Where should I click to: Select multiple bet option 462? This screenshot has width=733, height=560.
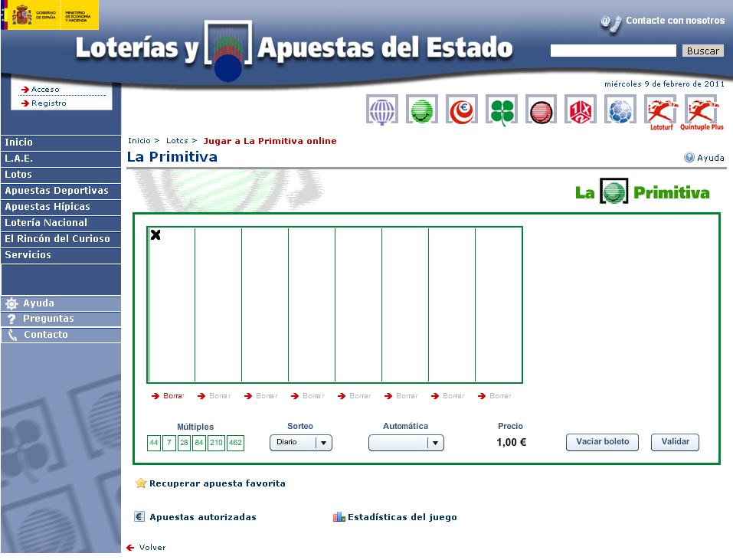tap(235, 443)
